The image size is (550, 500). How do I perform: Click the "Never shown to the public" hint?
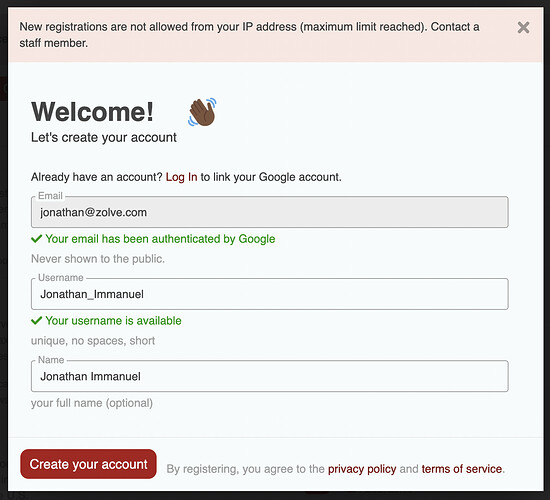[98, 259]
